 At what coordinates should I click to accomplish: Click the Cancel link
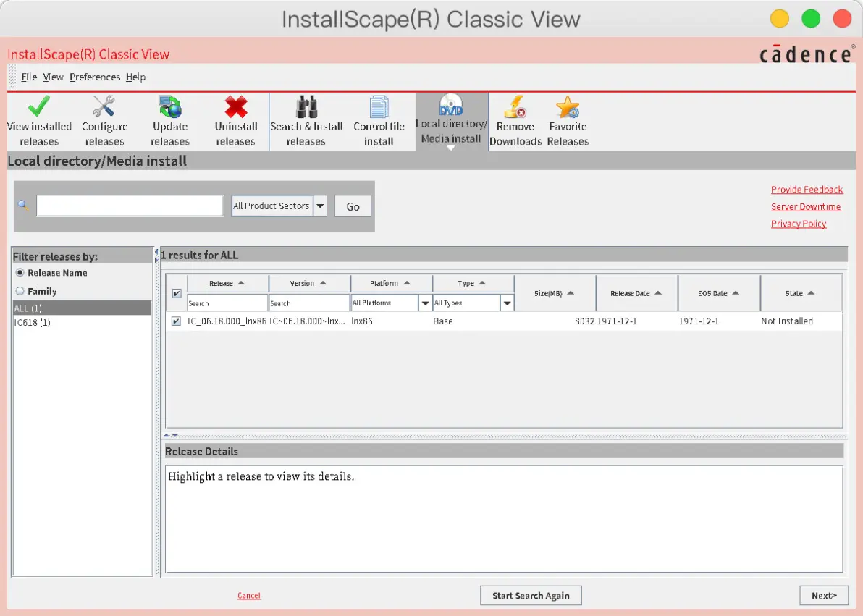tap(249, 596)
